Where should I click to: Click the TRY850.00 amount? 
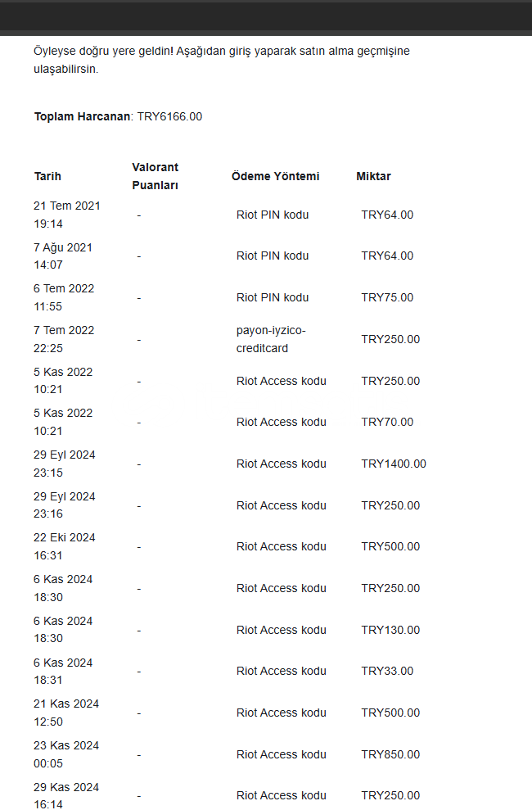[390, 754]
